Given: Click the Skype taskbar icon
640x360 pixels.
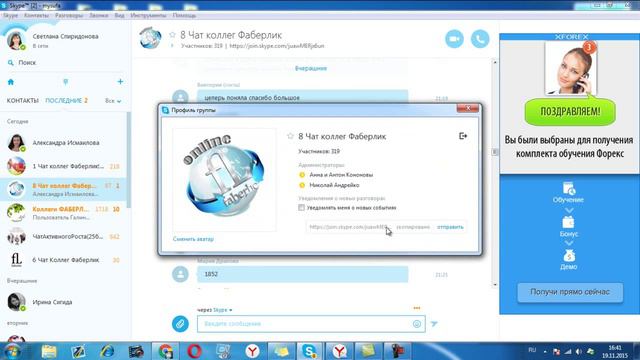Looking at the screenshot, I should tap(309, 351).
